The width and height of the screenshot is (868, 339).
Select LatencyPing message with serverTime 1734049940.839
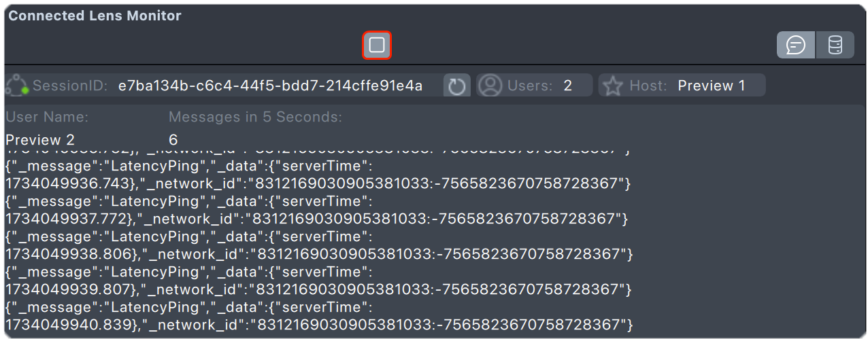tap(318, 316)
